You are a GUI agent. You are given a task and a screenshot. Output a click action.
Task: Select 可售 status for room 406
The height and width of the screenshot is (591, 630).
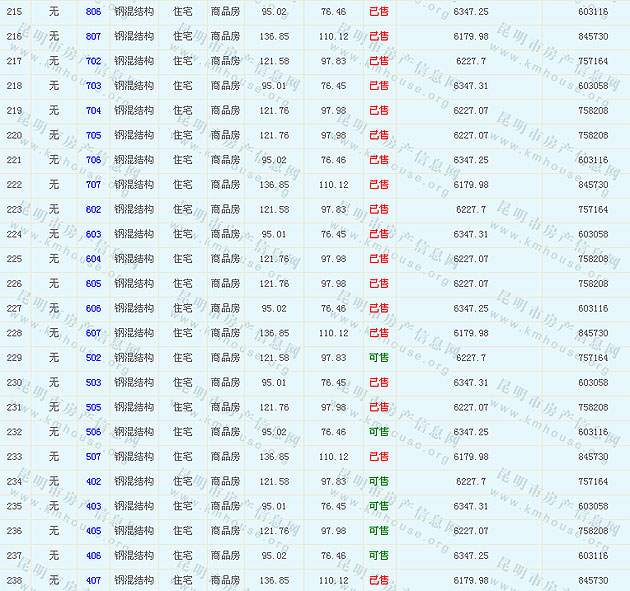point(378,556)
